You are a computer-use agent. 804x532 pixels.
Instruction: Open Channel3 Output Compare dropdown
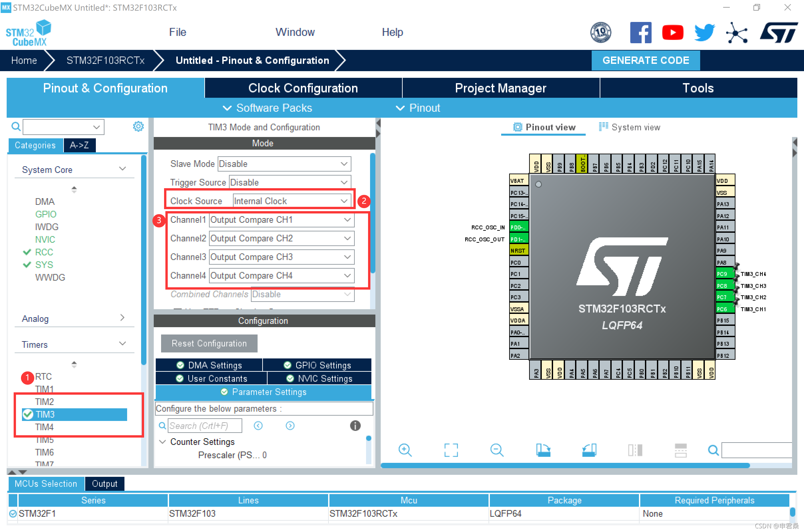(x=282, y=257)
